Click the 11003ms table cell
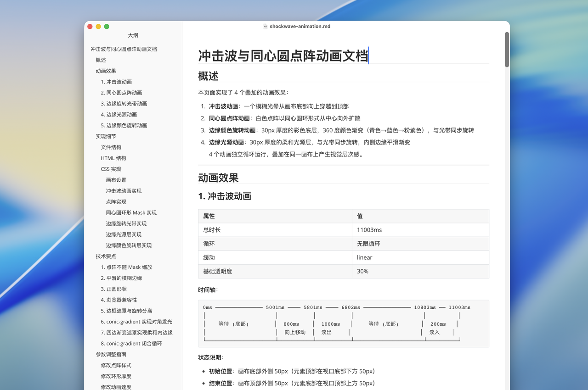 (x=420, y=230)
